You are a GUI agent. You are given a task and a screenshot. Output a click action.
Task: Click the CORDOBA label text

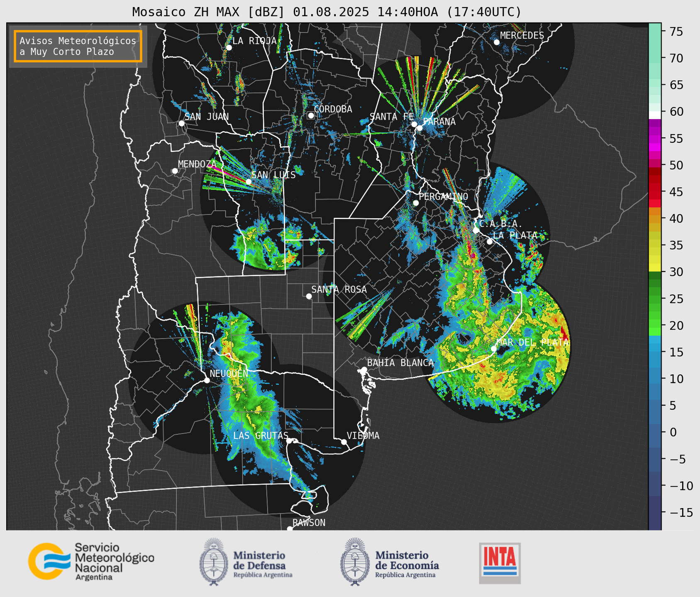point(333,109)
